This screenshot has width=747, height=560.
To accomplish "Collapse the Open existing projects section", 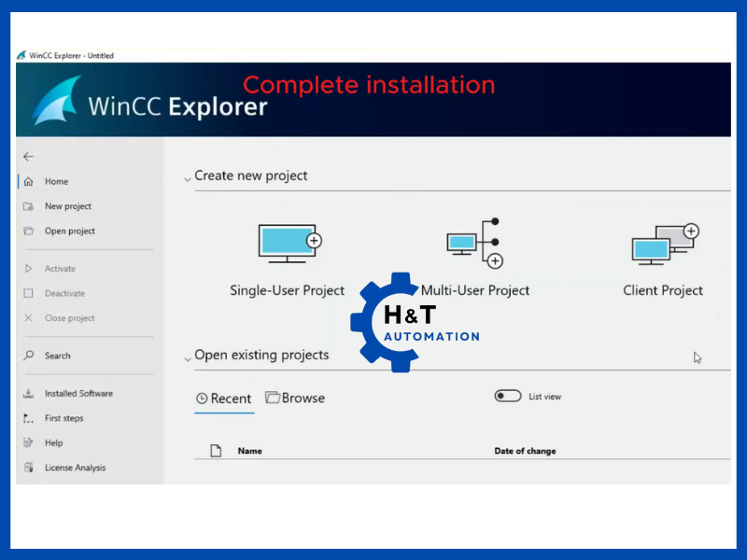I will [188, 357].
